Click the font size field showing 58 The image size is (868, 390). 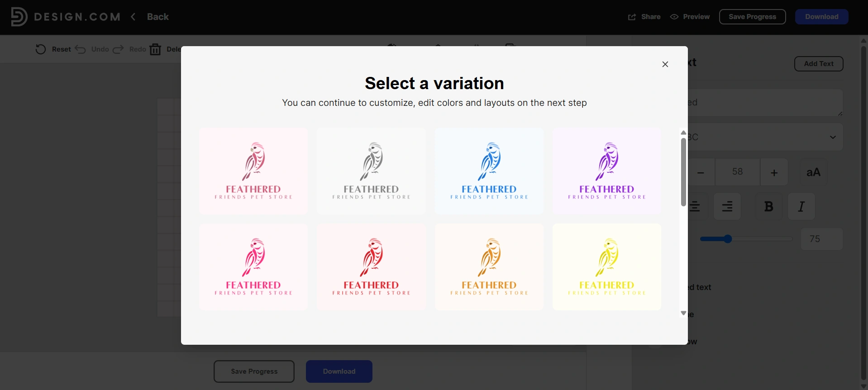coord(738,172)
